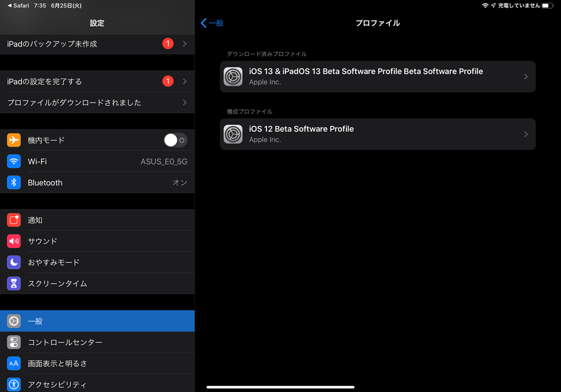Image resolution: width=561 pixels, height=392 pixels.
Task: Tap the 一般 label in selected row
Action: 35,321
